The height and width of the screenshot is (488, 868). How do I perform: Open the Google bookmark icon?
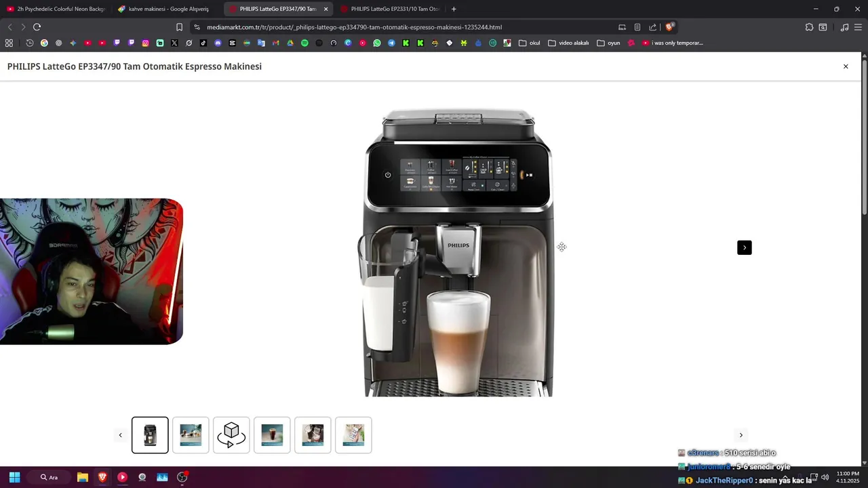(x=44, y=43)
